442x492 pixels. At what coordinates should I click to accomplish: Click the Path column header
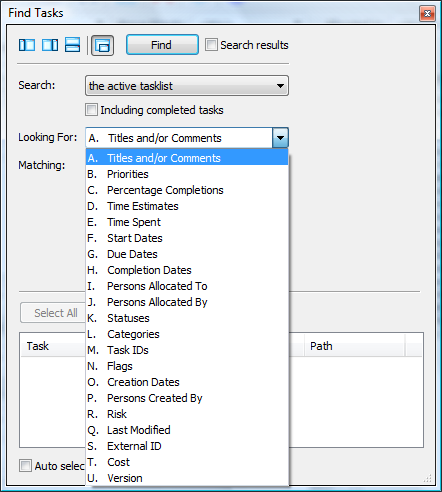point(355,346)
